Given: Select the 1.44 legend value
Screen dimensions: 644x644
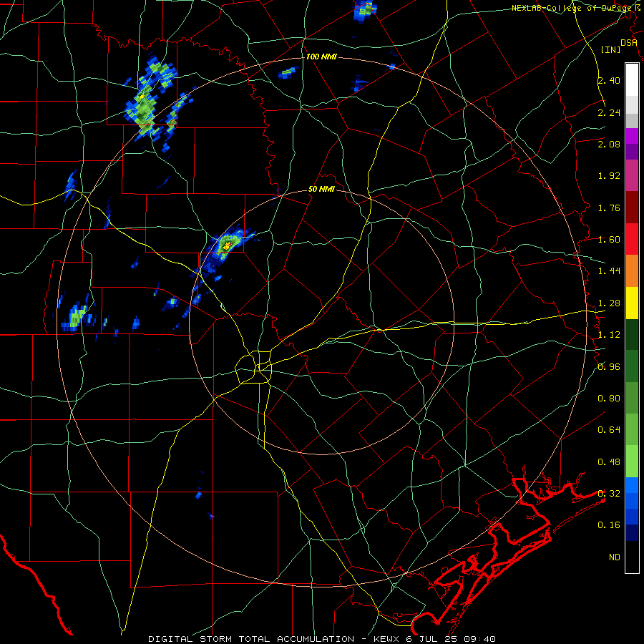Looking at the screenshot, I should [x=609, y=271].
